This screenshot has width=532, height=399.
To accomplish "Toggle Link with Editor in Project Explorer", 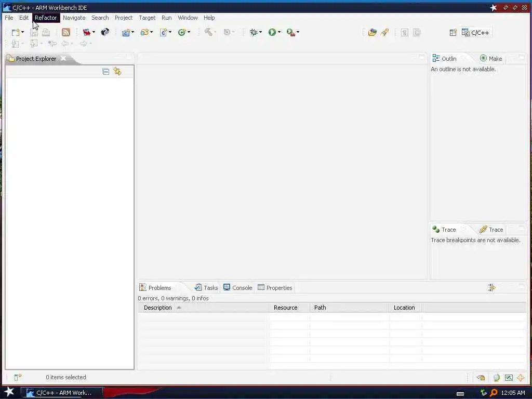I will (x=117, y=71).
